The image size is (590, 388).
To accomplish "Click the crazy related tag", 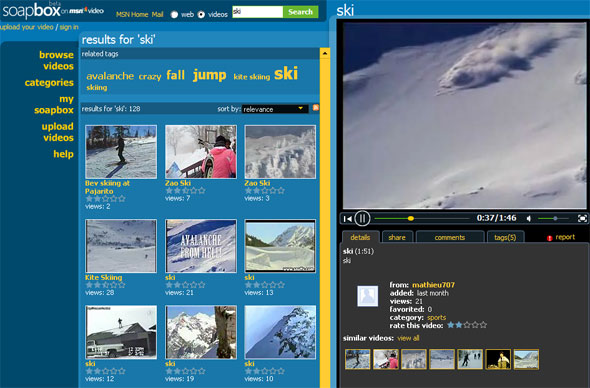I will (150, 77).
